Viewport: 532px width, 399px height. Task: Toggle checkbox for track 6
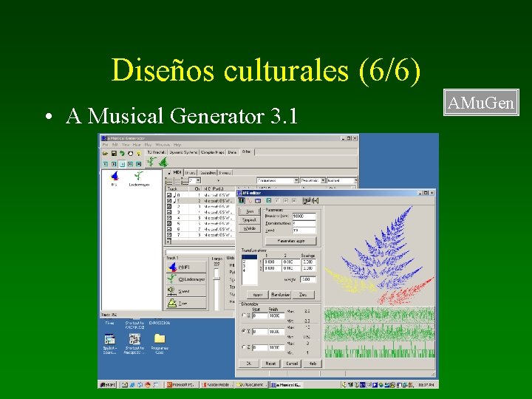[x=169, y=229]
